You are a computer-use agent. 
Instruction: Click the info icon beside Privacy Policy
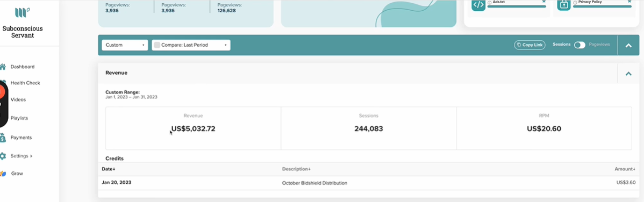575,2
